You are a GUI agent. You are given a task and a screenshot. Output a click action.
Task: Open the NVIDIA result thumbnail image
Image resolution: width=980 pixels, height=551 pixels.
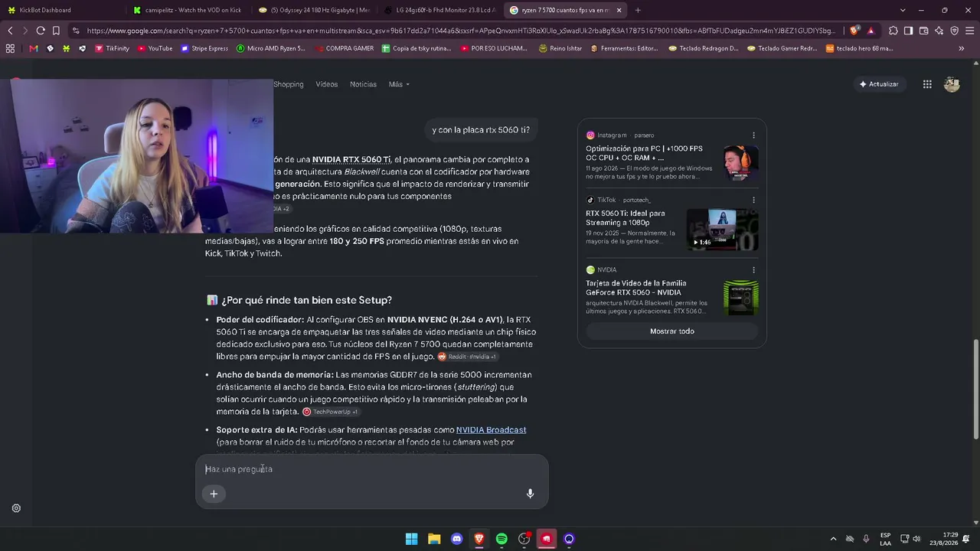(741, 298)
